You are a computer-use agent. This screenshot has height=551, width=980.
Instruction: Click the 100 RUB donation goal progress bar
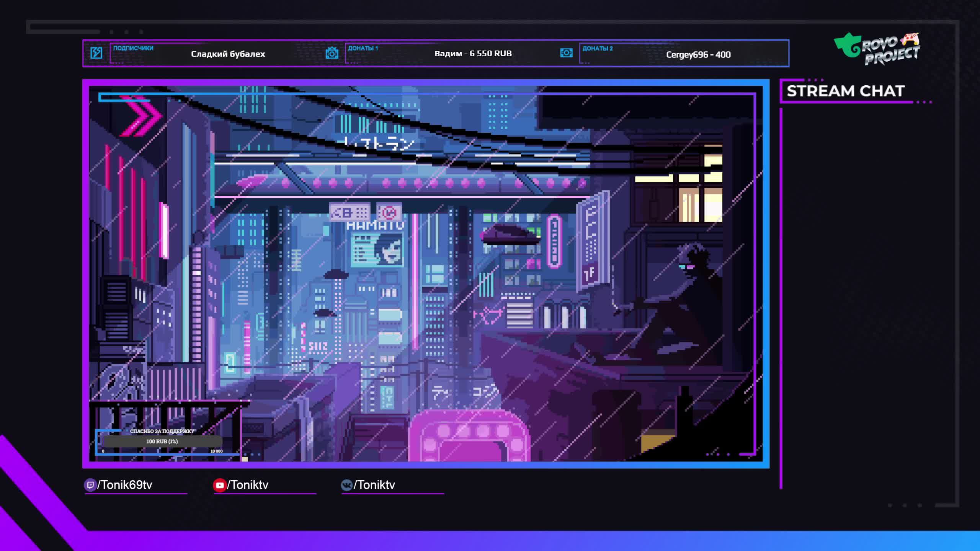[162, 441]
